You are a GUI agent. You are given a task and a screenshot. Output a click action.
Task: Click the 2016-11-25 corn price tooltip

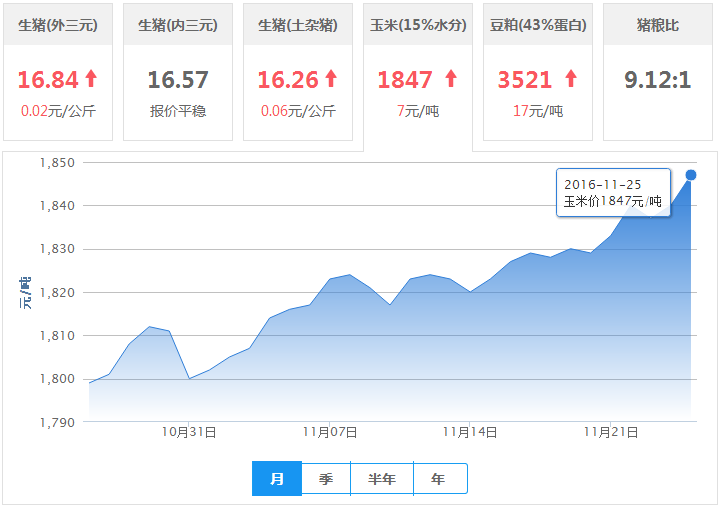click(x=613, y=192)
